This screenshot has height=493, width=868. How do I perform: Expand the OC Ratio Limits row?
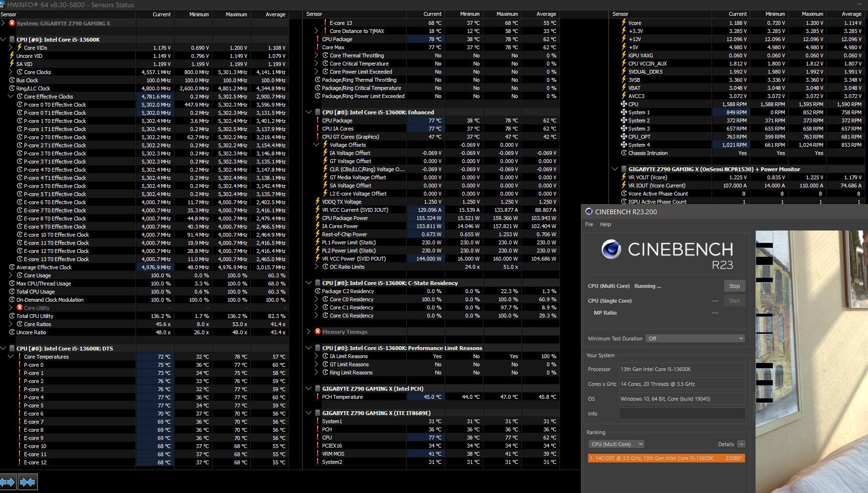click(x=316, y=267)
